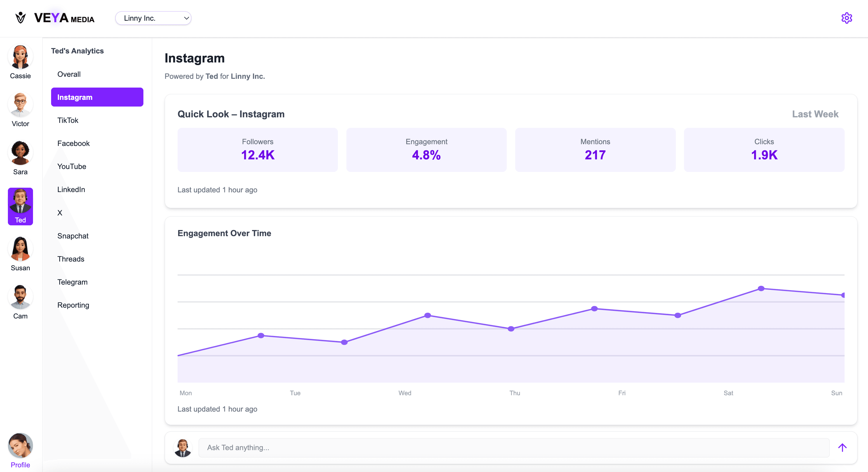Screen dimensions: 868x472
Task: Select Cassie's avatar in the sidebar
Action: (x=20, y=57)
